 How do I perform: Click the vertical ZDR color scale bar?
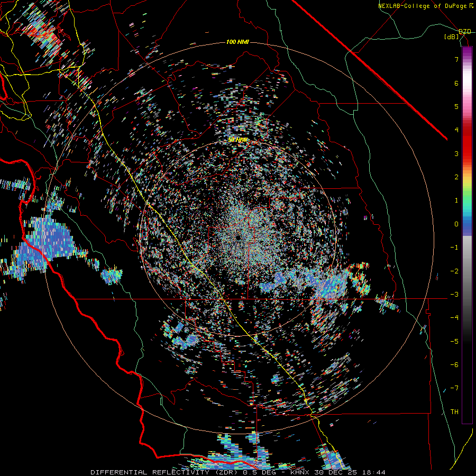(x=467, y=235)
